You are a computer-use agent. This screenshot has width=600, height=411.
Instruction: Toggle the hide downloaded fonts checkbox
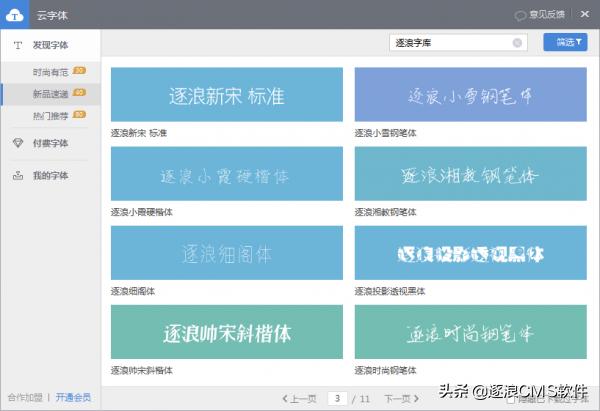pyautogui.click(x=510, y=400)
